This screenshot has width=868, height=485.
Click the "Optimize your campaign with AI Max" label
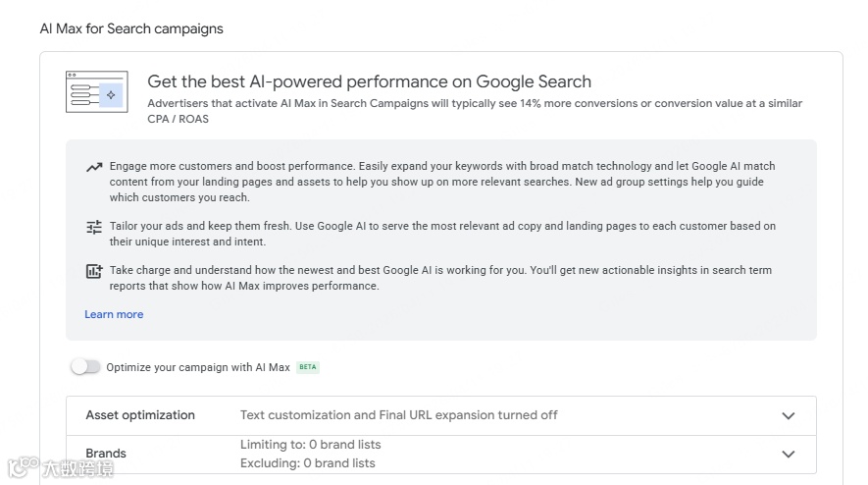pos(198,367)
